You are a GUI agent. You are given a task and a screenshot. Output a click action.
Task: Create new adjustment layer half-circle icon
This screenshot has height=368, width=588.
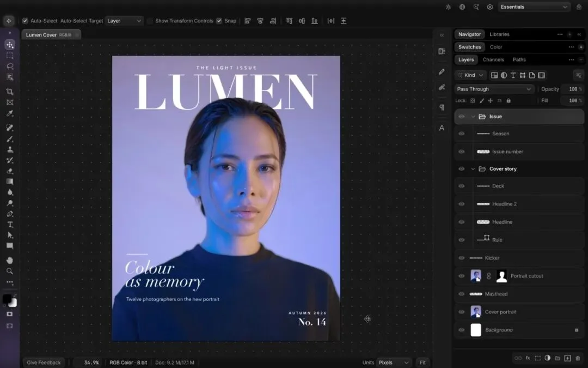(x=548, y=358)
